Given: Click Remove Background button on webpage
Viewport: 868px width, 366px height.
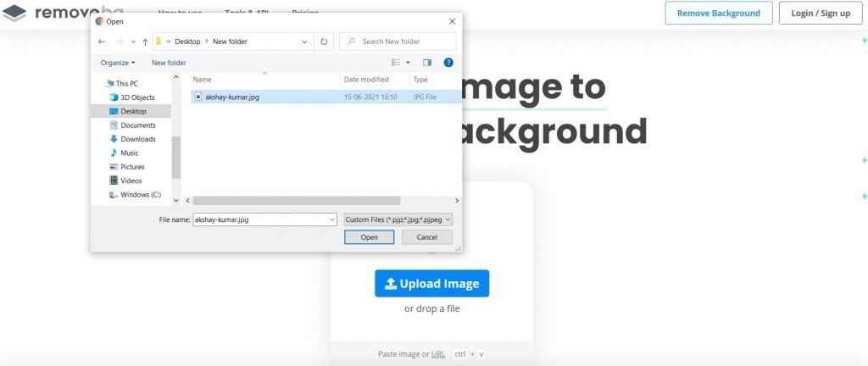Looking at the screenshot, I should (719, 13).
